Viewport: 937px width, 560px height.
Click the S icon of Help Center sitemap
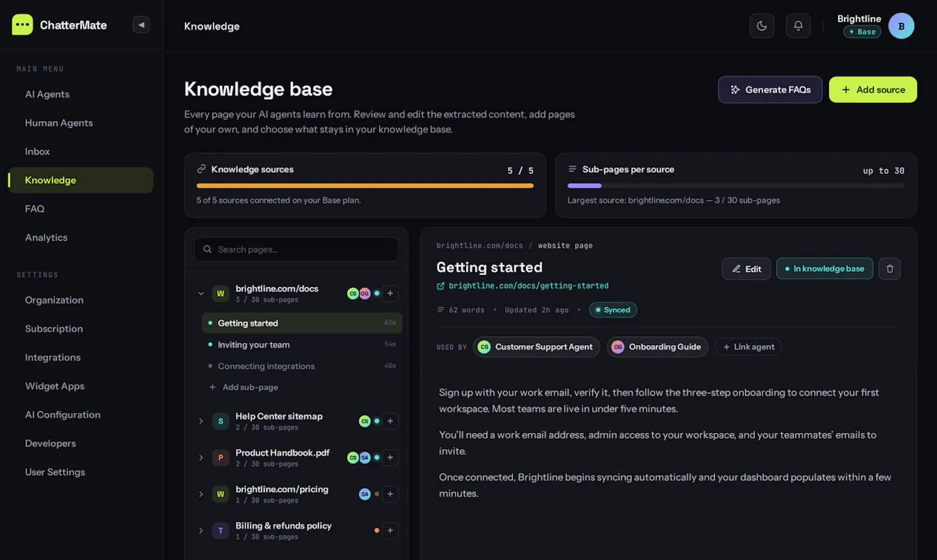tap(221, 421)
